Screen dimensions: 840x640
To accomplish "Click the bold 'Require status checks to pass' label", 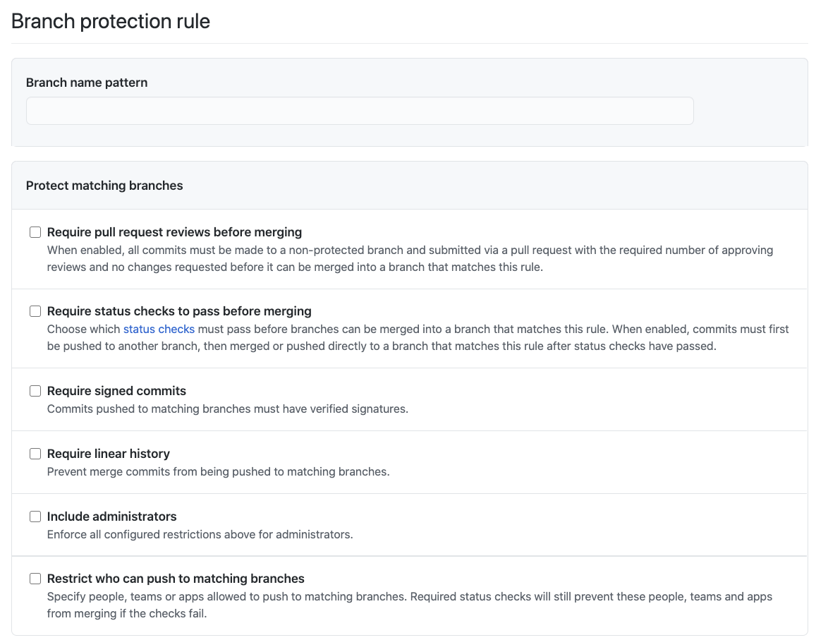I will click(x=179, y=311).
